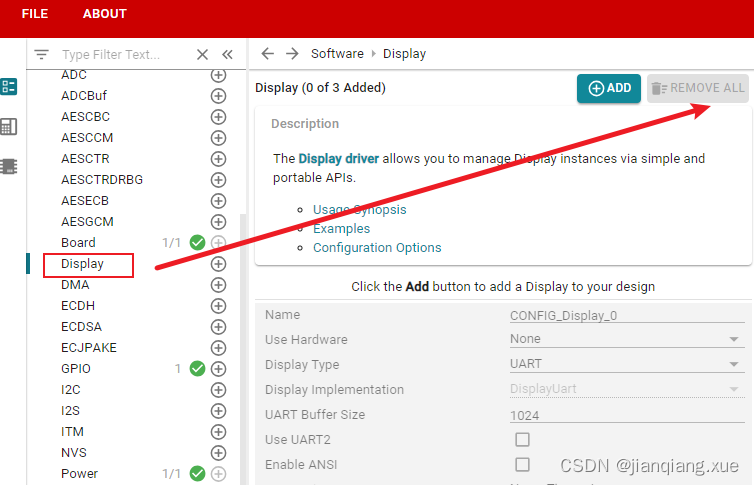The image size is (754, 485).
Task: Select Power in the module list
Action: pyautogui.click(x=79, y=473)
